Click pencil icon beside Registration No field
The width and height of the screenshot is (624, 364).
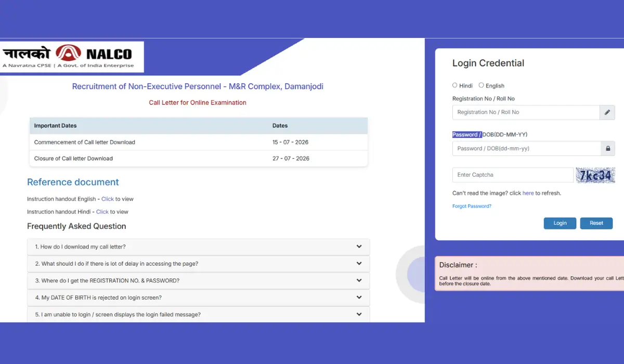(607, 112)
